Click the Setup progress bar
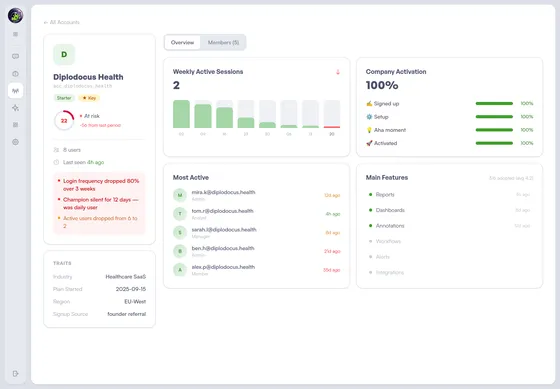The height and width of the screenshot is (389, 560). pyautogui.click(x=494, y=117)
